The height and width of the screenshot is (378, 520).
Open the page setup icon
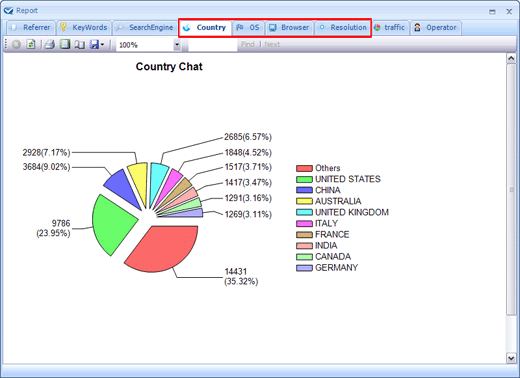pos(79,44)
